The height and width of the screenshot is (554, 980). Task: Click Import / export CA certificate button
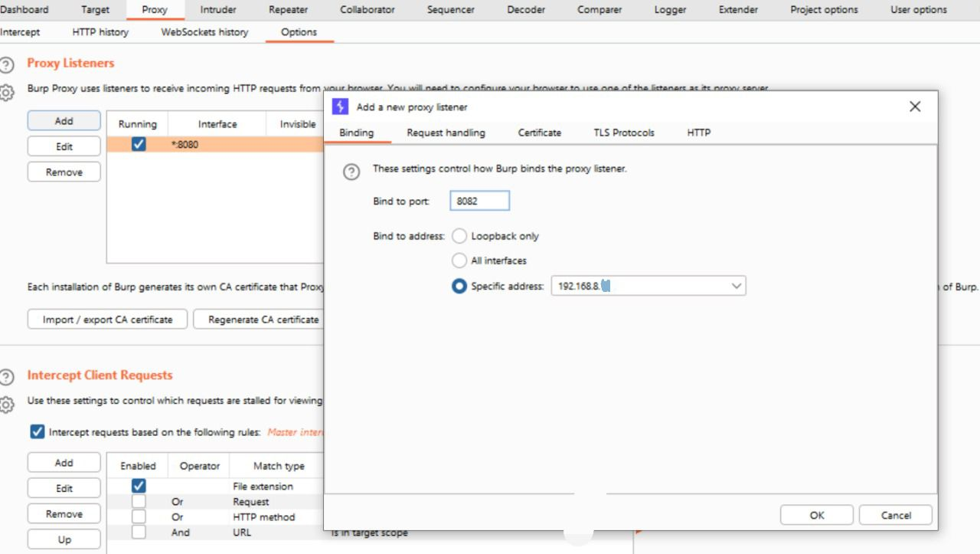tap(107, 320)
